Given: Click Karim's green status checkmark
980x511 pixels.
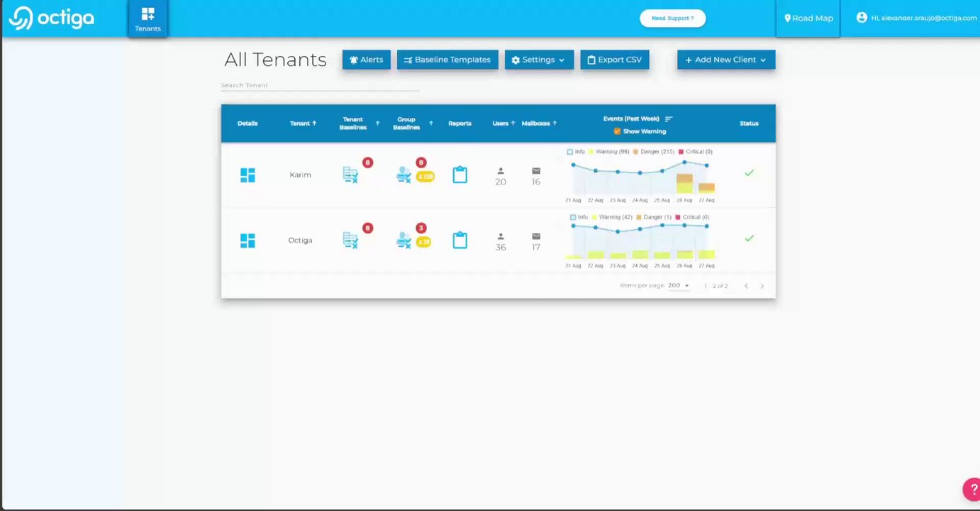Looking at the screenshot, I should pos(749,173).
